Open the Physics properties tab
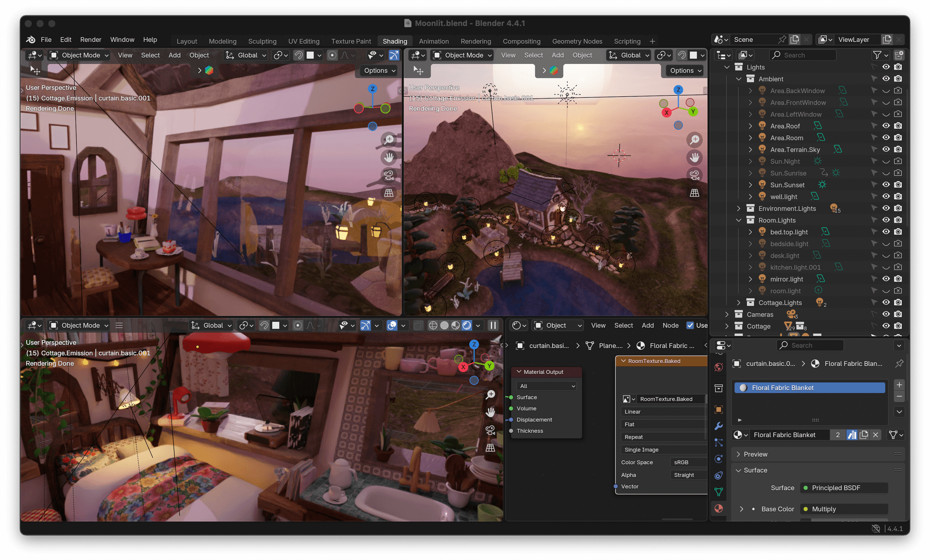 [x=719, y=459]
